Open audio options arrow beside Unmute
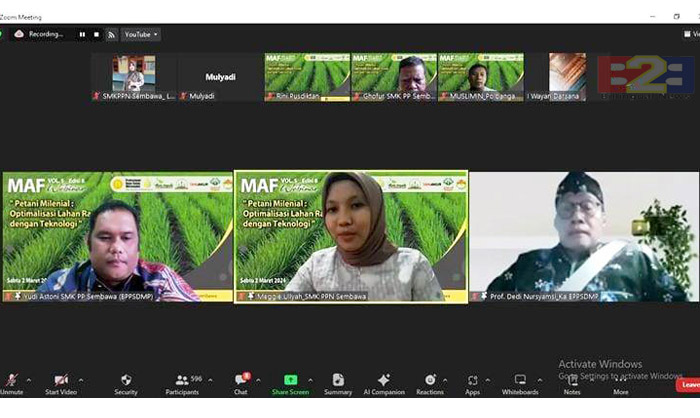The height and width of the screenshot is (418, 700). pos(29,380)
